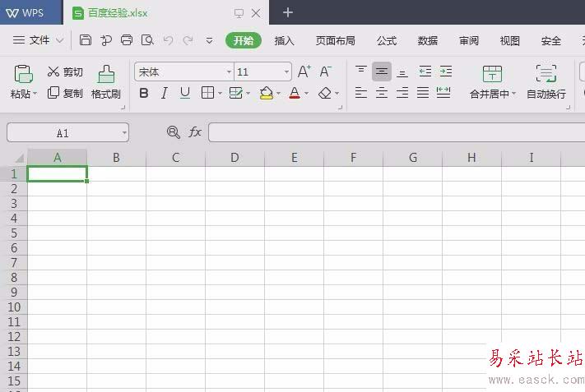Open the font name 宋体 dropdown
Viewport: 585px width, 392px height.
229,71
